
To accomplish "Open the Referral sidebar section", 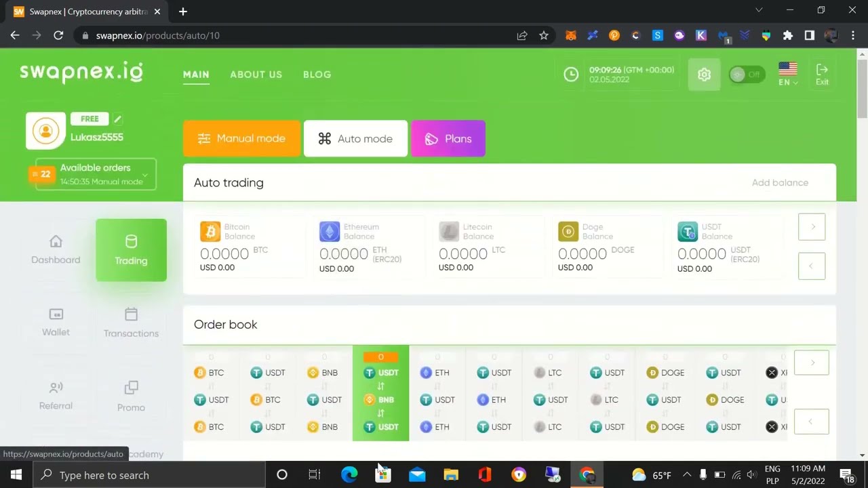I will (56, 396).
